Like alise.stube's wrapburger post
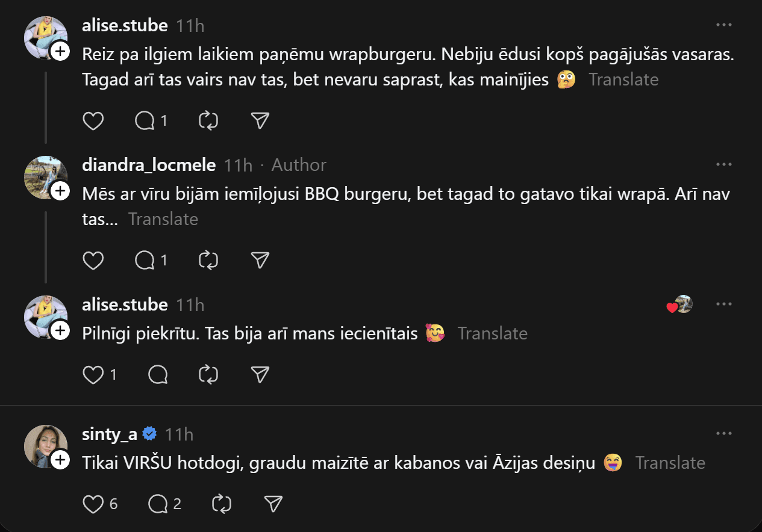Screen dimensions: 762x532 coord(93,121)
